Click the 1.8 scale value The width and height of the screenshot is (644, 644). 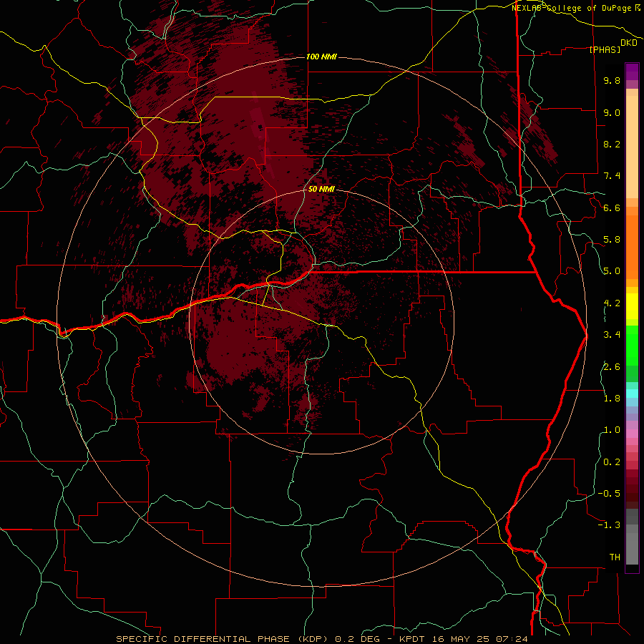[x=612, y=399]
